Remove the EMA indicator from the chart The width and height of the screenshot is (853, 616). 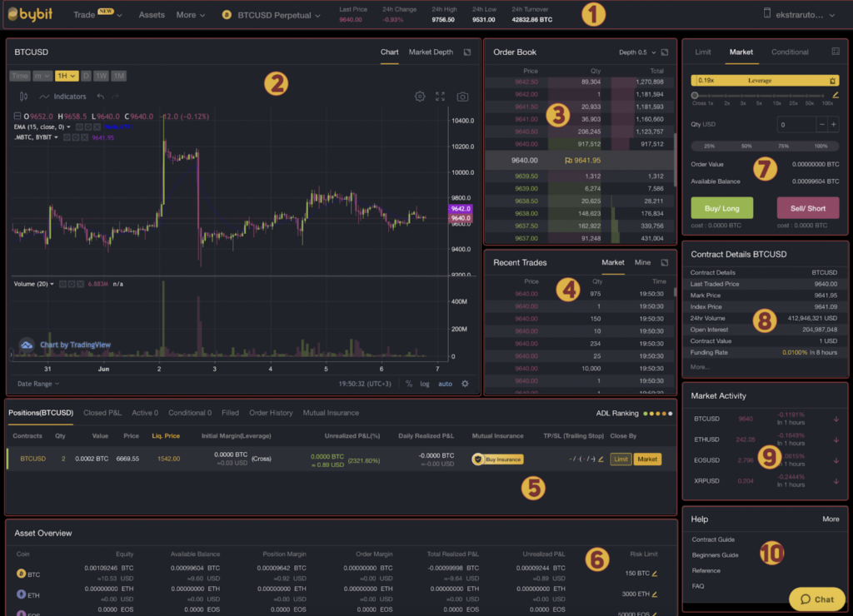tap(97, 127)
